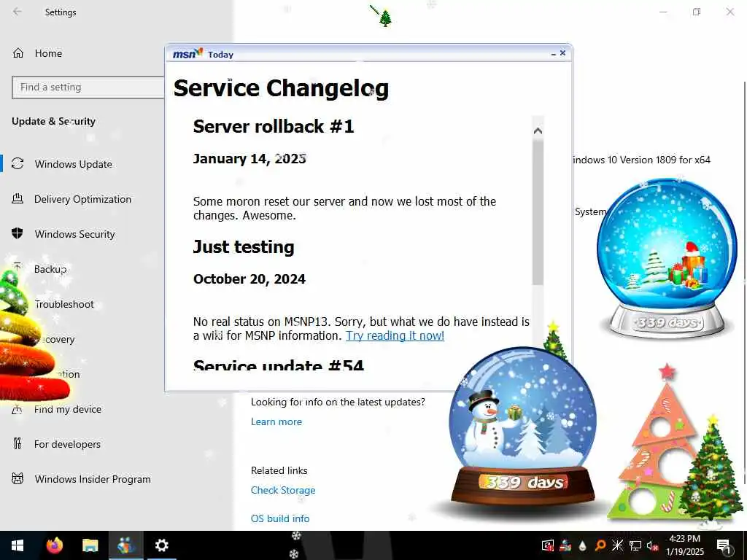Click the snowman snow globe widget
The width and height of the screenshot is (747, 560).
tap(522, 427)
